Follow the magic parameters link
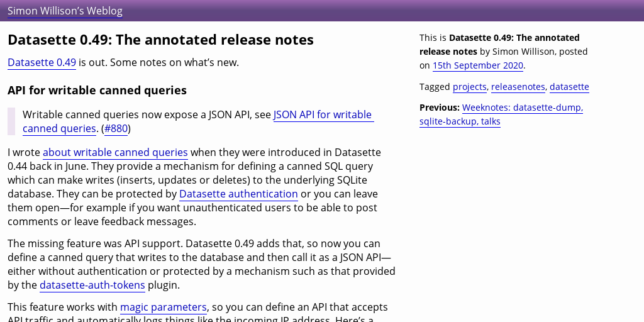The image size is (644, 322). tap(163, 307)
